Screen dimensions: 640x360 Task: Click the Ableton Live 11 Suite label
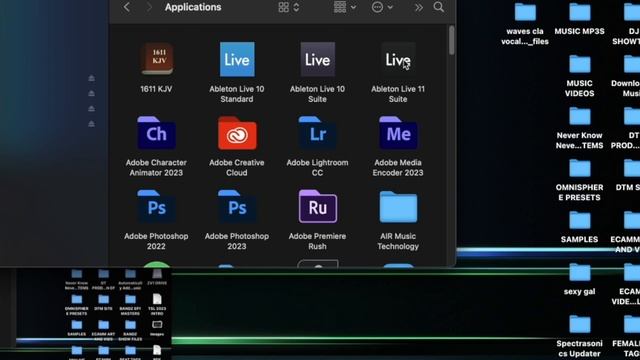click(x=398, y=94)
